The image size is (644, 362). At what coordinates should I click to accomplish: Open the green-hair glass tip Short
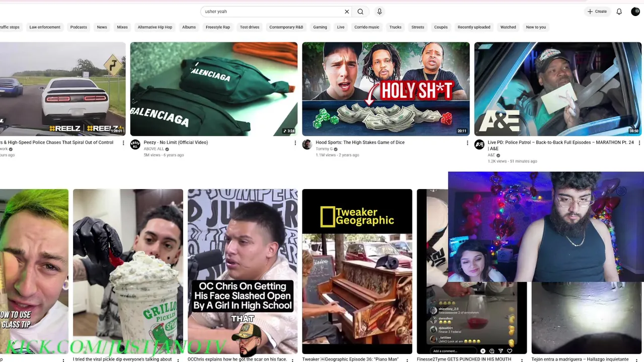pyautogui.click(x=34, y=271)
